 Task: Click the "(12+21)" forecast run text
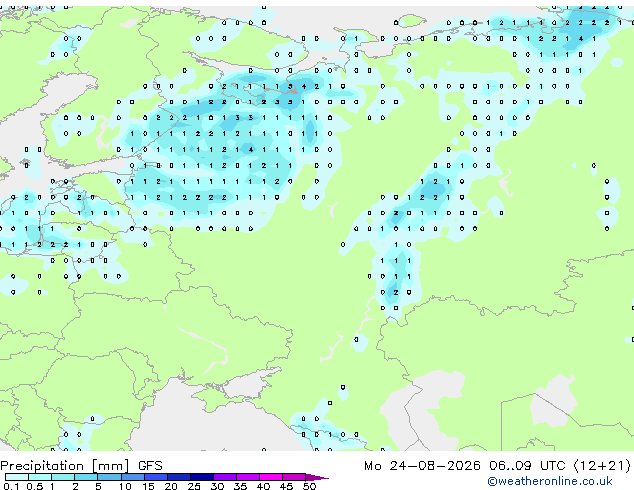pos(602,466)
